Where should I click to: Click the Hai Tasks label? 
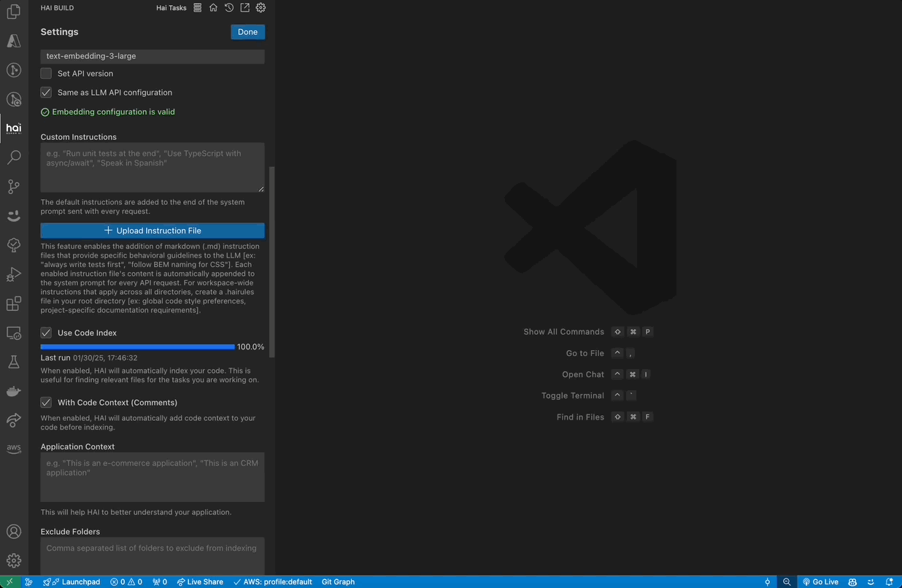coord(171,8)
